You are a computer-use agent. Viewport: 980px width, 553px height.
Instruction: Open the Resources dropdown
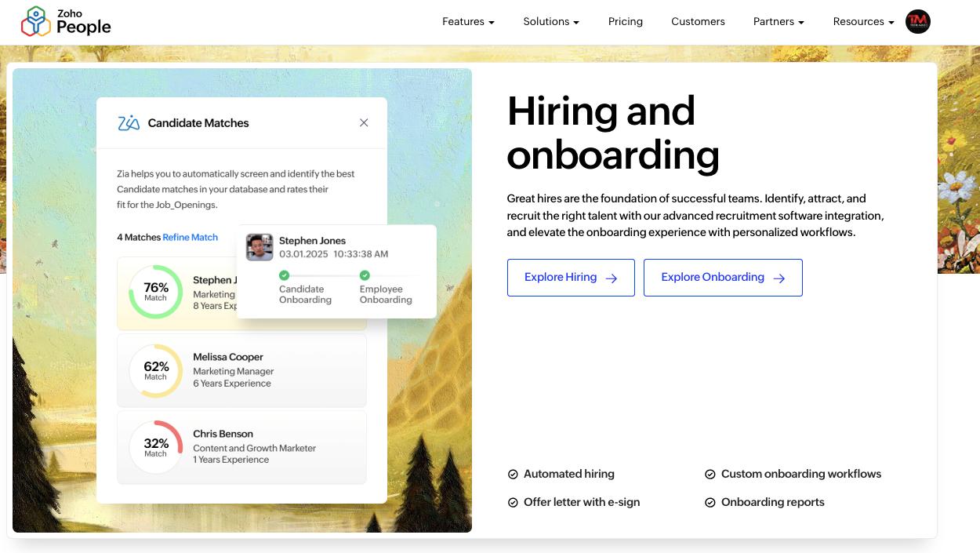tap(862, 21)
